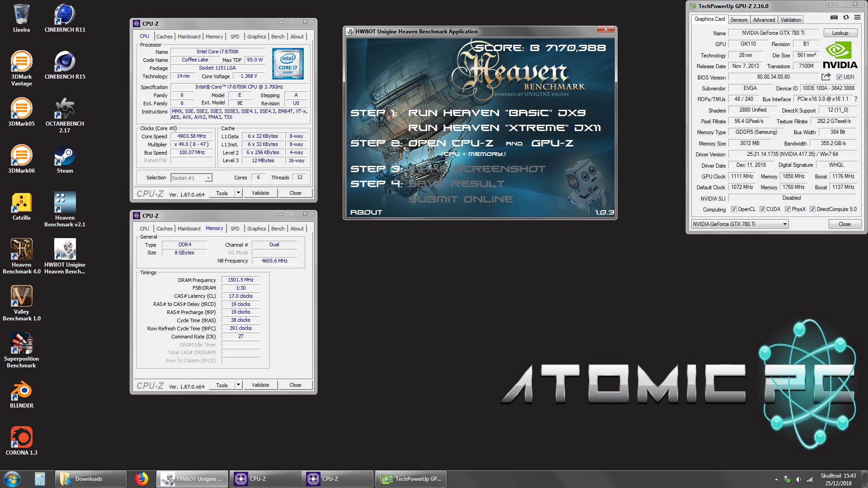The image size is (868, 488).
Task: Toggle OpenCL checkbox in GPU-Z
Action: pos(734,209)
